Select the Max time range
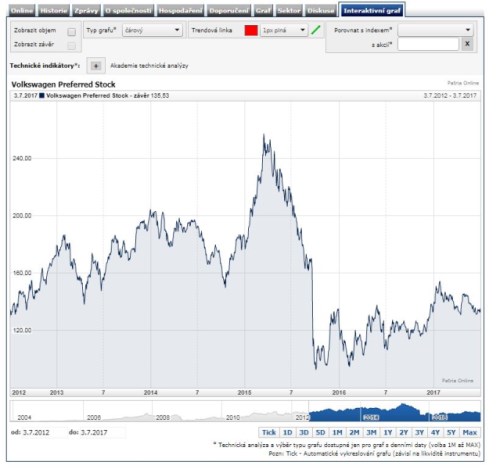 click(470, 432)
